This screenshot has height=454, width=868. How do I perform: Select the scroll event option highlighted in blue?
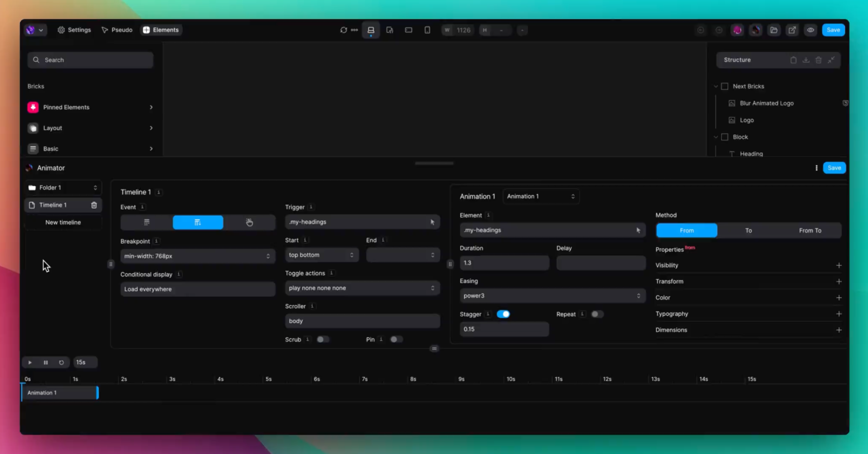198,223
